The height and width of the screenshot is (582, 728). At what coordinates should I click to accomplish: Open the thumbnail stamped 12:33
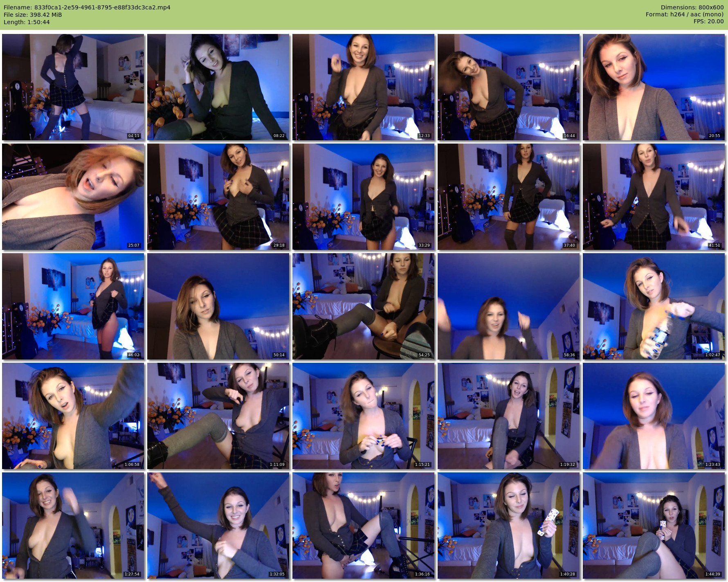[363, 87]
